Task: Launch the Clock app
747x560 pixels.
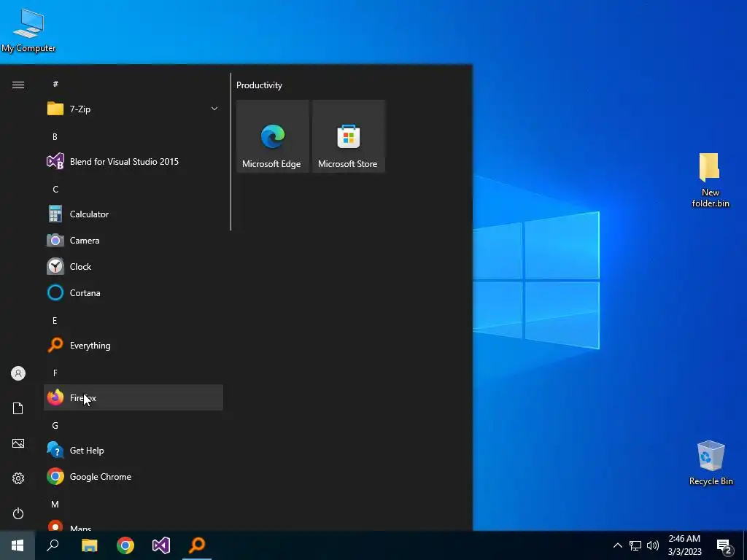Action: pyautogui.click(x=133, y=267)
